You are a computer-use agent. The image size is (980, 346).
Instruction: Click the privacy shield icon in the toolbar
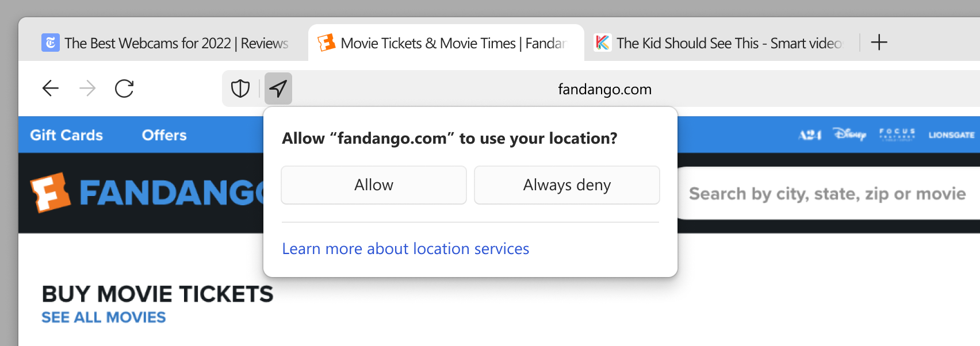click(240, 89)
